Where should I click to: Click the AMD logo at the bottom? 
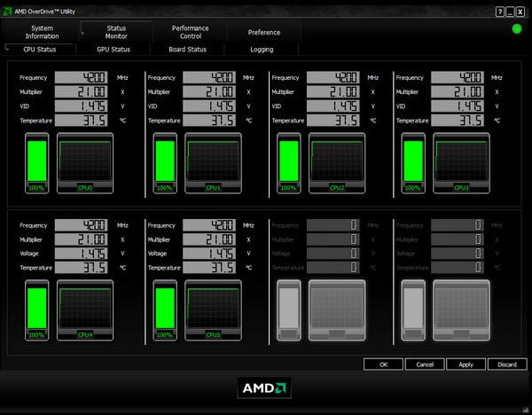[264, 388]
